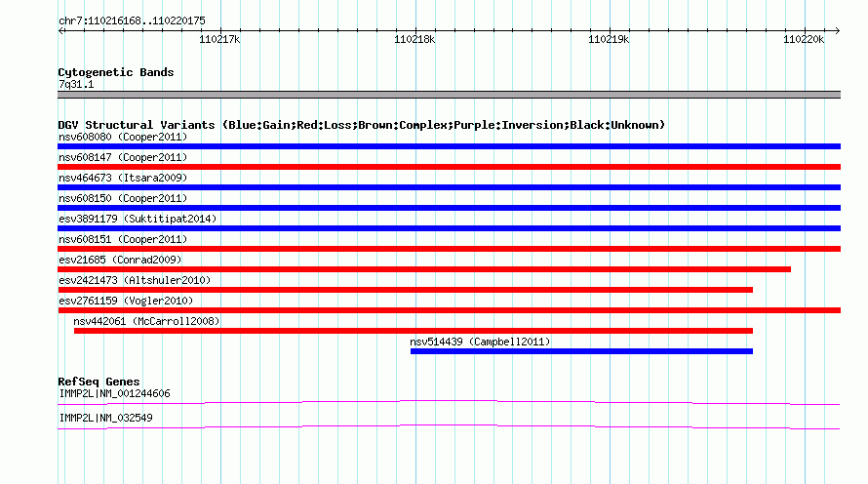Click the 110217k ruler mark
The width and height of the screenshot is (868, 484).
[x=219, y=39]
